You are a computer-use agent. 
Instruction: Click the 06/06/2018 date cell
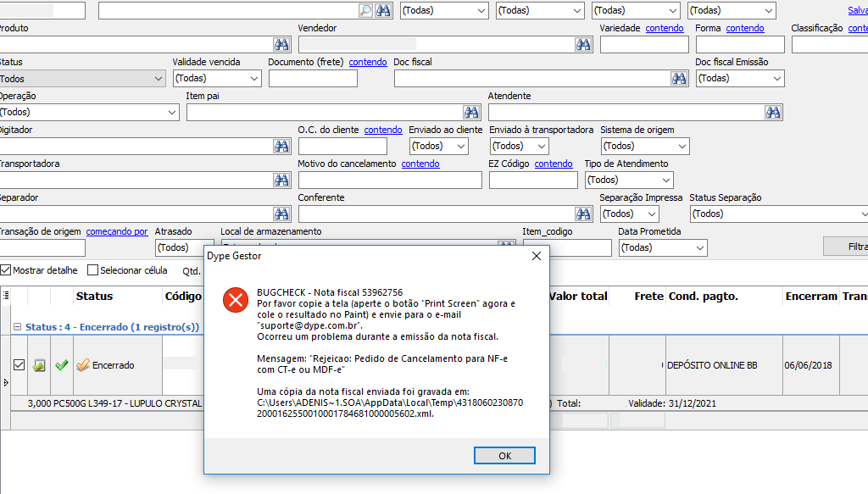(x=810, y=365)
